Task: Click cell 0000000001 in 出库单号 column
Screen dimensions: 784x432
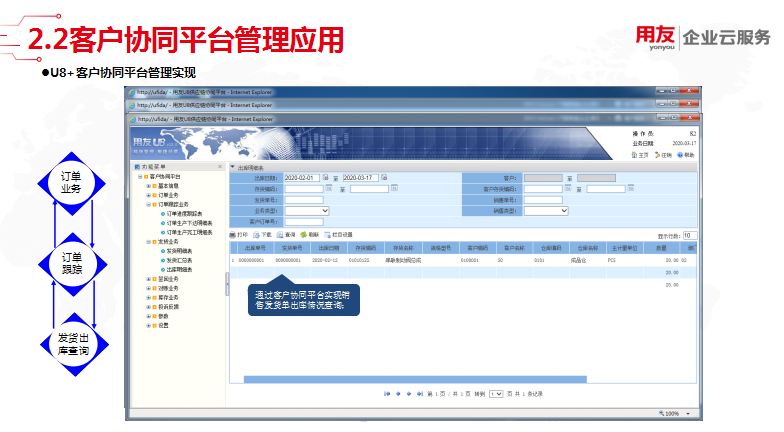Action: point(251,260)
